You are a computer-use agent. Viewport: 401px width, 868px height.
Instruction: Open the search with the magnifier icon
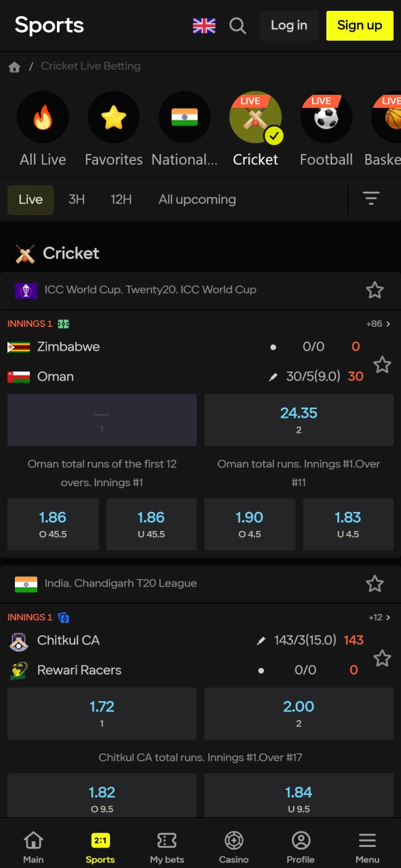pyautogui.click(x=237, y=26)
